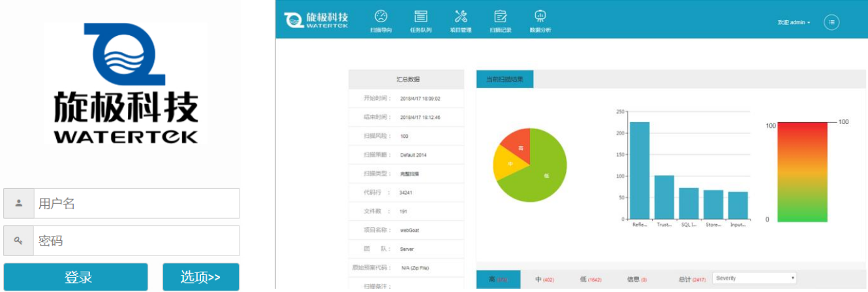Screen dimensions: 868x292
Task: Click the 汇总数据 summary header
Action: tap(407, 79)
